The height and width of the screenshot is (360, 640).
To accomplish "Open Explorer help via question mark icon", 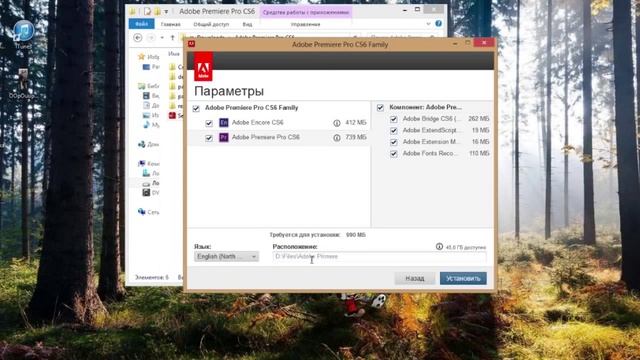I will point(438,24).
